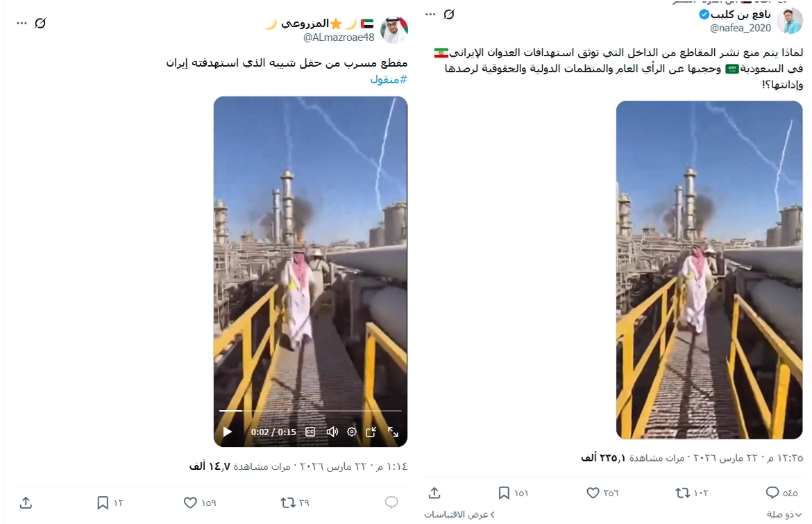Click Grok icon on nafea_2020 post
Viewport: 812px width, 524px height.
tap(449, 15)
